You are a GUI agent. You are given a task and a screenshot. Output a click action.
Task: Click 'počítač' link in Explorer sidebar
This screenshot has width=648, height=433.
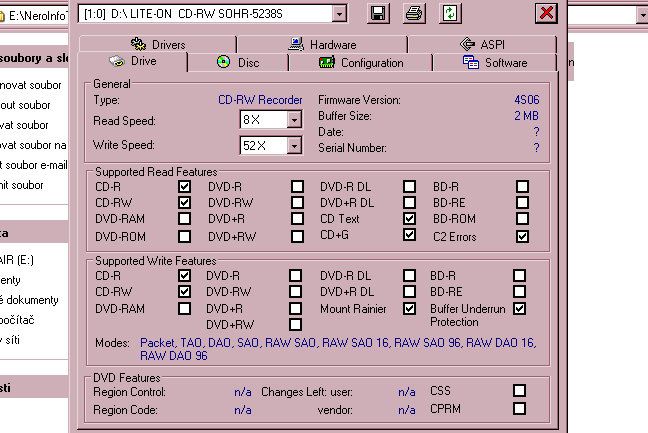(17, 320)
